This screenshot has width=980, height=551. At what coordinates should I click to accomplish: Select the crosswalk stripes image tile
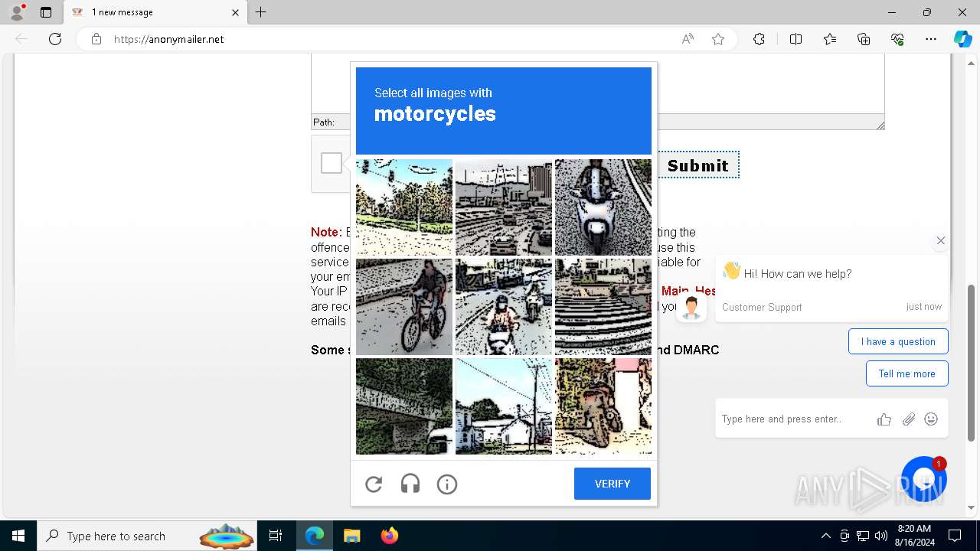(x=603, y=307)
